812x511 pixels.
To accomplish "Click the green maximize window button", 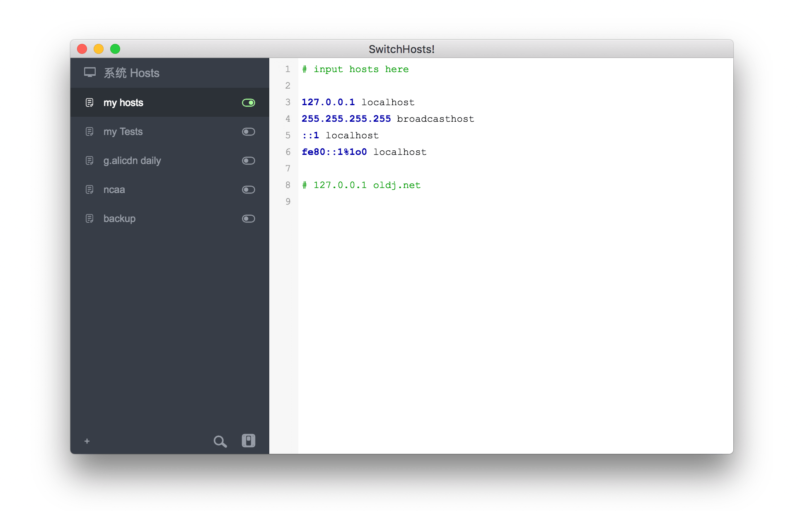I will [x=115, y=49].
